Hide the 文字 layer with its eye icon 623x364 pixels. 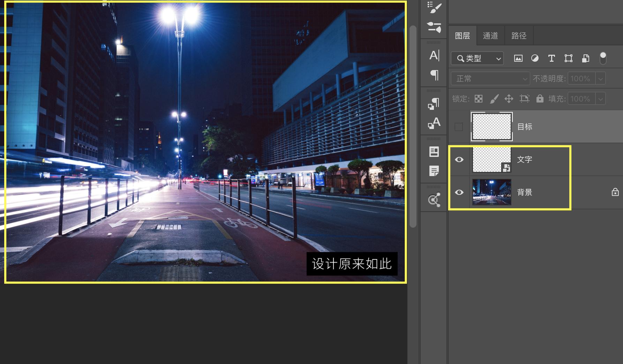click(459, 160)
